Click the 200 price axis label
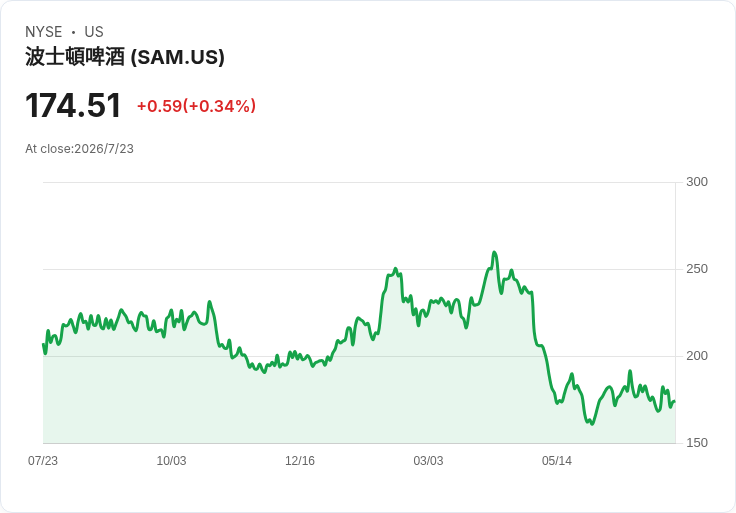Image resolution: width=736 pixels, height=513 pixels. 697,356
